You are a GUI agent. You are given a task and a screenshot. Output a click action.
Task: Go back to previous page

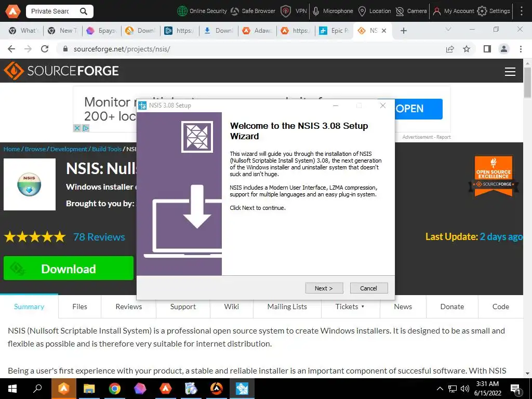[x=11, y=49]
